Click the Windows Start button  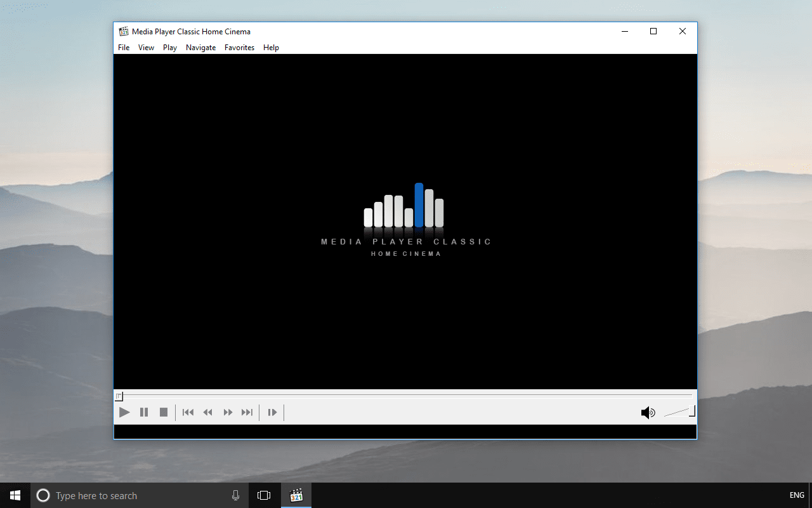click(15, 495)
